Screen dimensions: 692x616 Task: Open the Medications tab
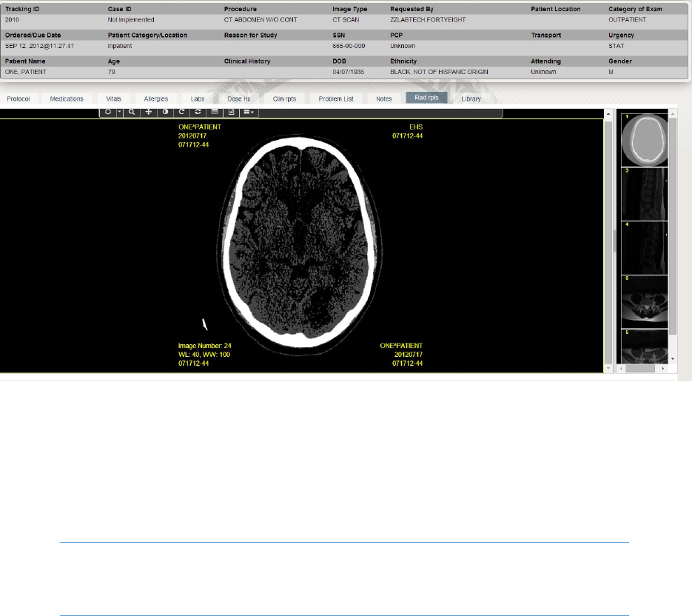coord(67,99)
